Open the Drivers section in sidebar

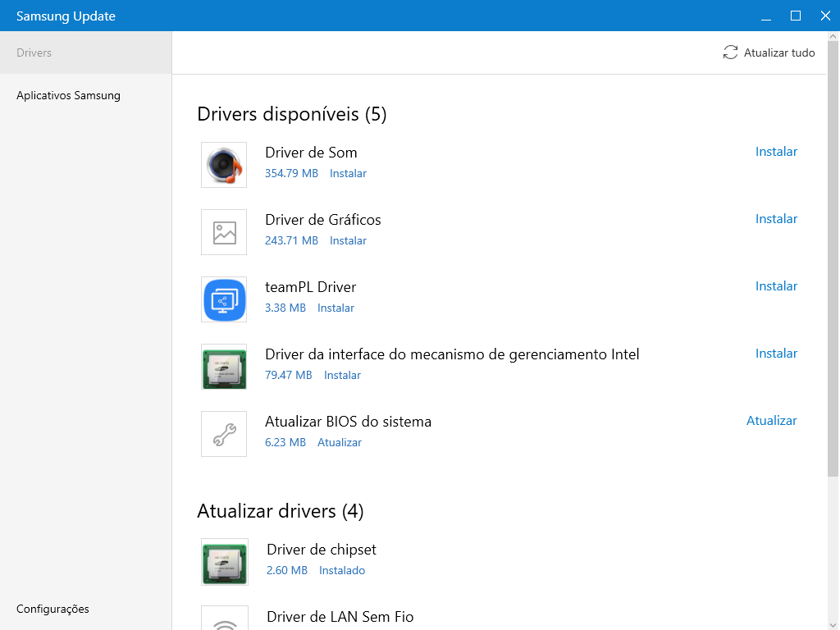pos(85,52)
